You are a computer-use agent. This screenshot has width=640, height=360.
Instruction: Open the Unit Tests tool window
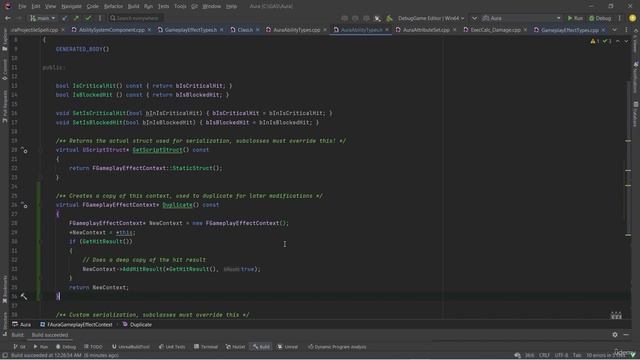click(x=172, y=347)
